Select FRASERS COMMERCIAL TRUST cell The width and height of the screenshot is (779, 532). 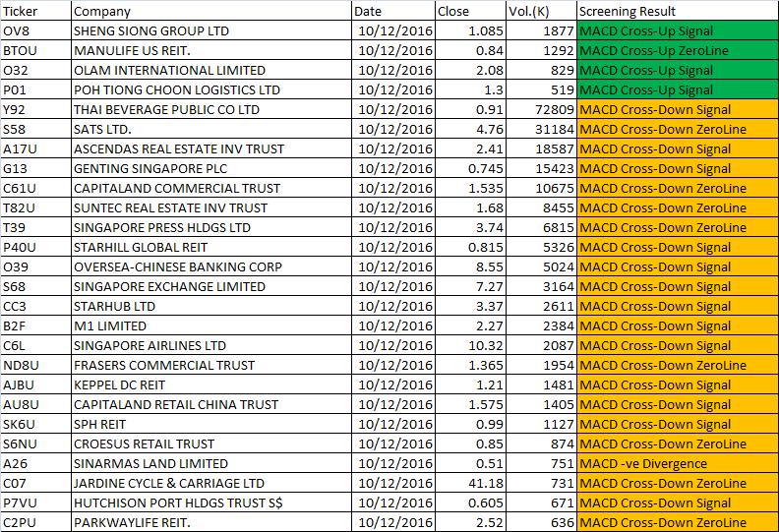[211, 365]
